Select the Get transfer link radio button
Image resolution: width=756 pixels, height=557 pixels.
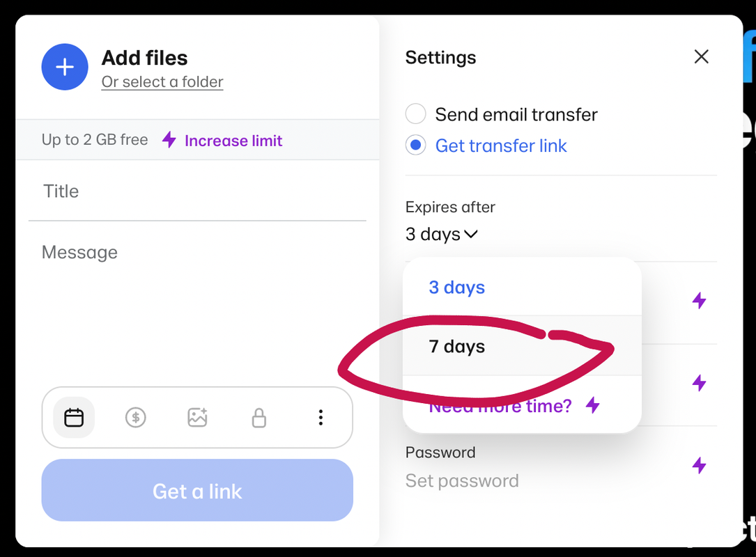pyautogui.click(x=415, y=145)
